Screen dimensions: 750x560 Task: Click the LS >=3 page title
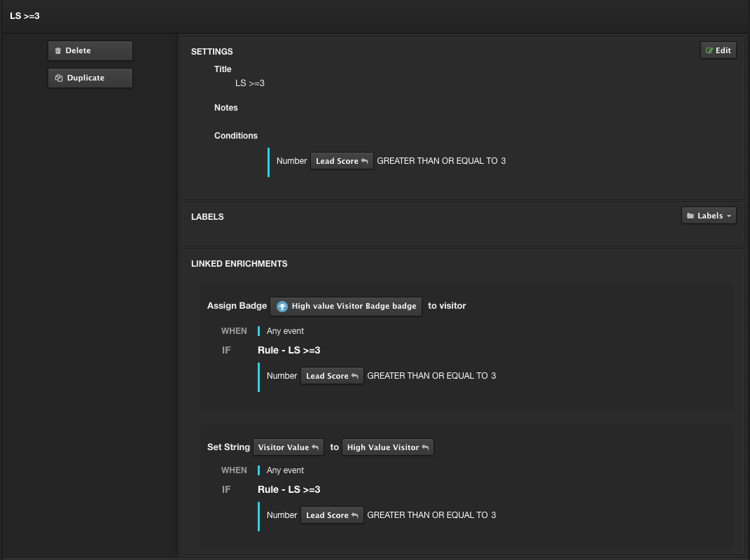[x=25, y=15]
